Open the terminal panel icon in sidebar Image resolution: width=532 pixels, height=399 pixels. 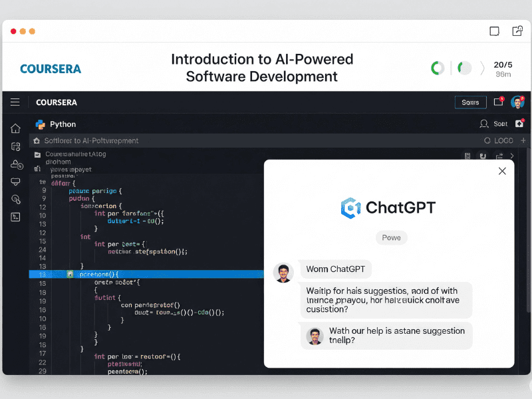15,217
